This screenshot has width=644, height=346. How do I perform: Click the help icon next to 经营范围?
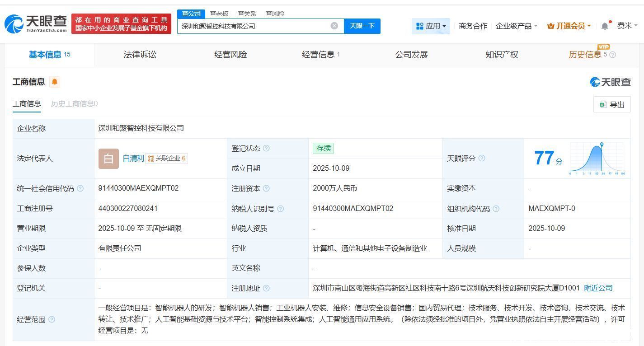click(52, 319)
